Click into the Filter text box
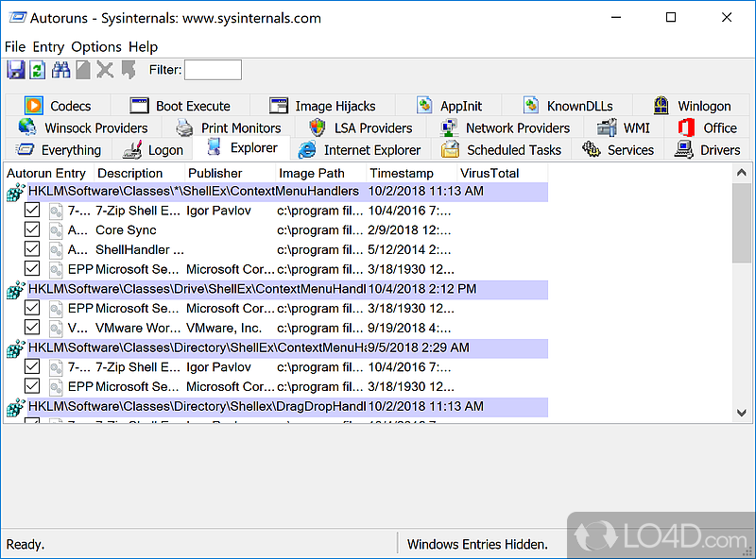 pyautogui.click(x=213, y=70)
